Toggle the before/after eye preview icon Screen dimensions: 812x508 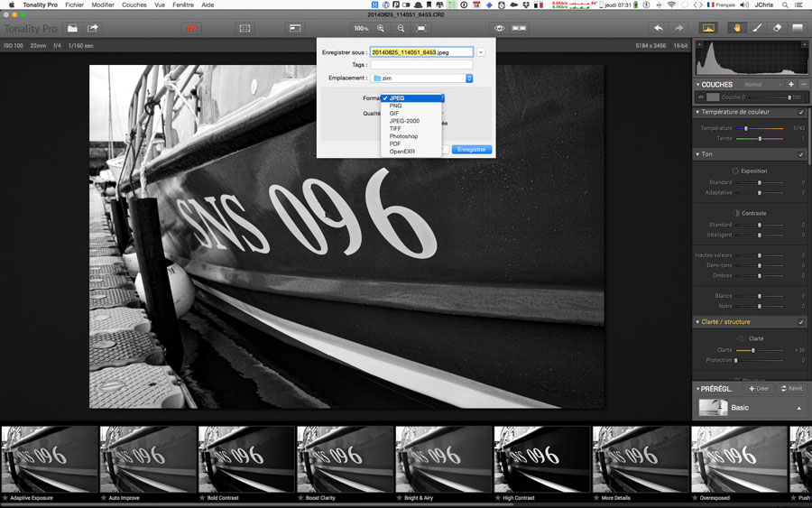(499, 29)
